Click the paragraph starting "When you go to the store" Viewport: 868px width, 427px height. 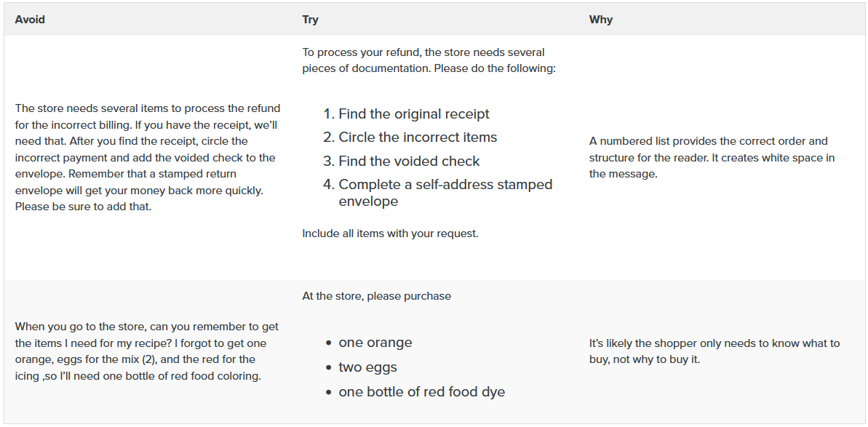pyautogui.click(x=148, y=351)
